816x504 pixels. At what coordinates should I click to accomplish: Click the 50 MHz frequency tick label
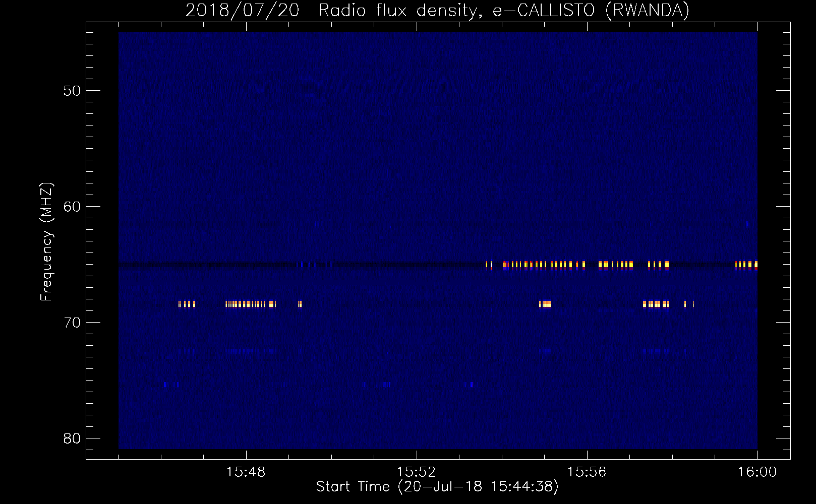click(x=72, y=91)
